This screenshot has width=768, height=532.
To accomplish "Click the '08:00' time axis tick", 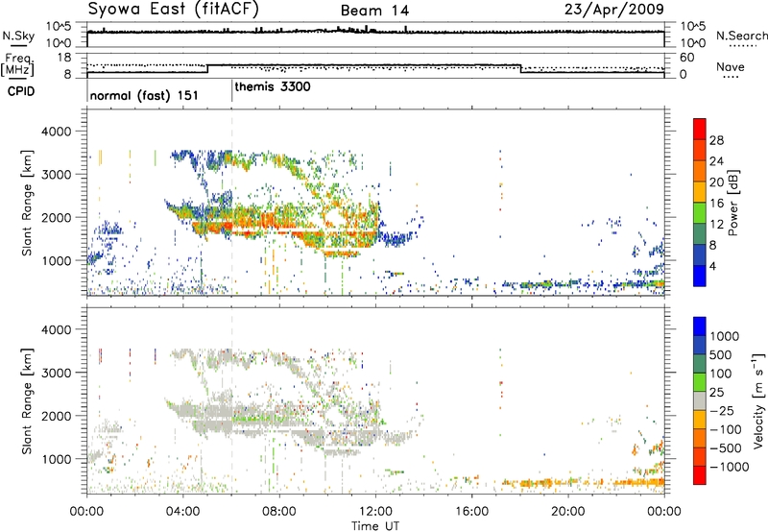I will click(x=279, y=512).
